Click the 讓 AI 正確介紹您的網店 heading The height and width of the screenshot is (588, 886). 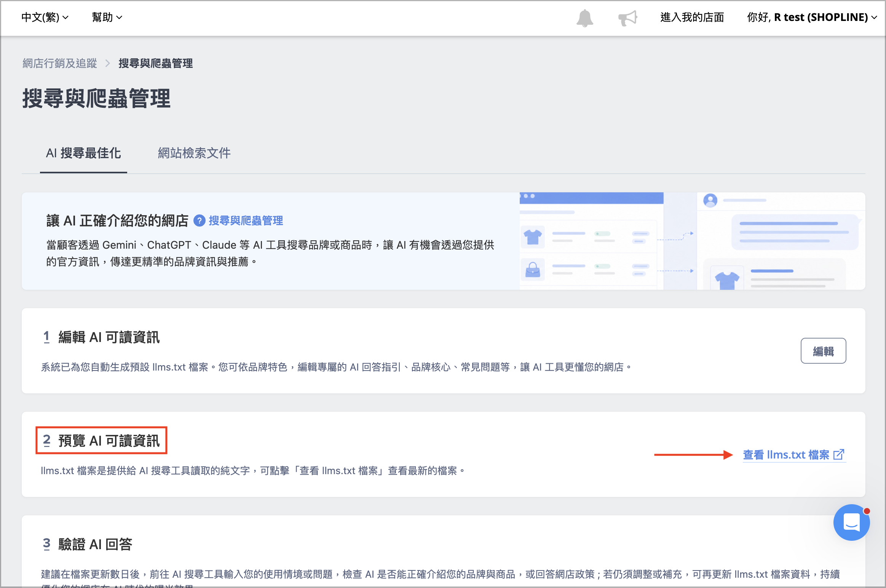pos(117,220)
